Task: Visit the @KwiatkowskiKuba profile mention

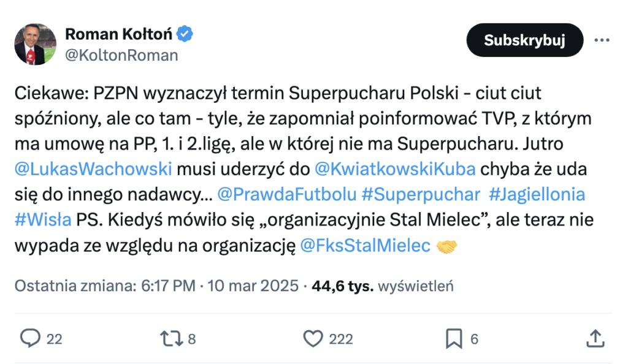Action: tap(396, 169)
